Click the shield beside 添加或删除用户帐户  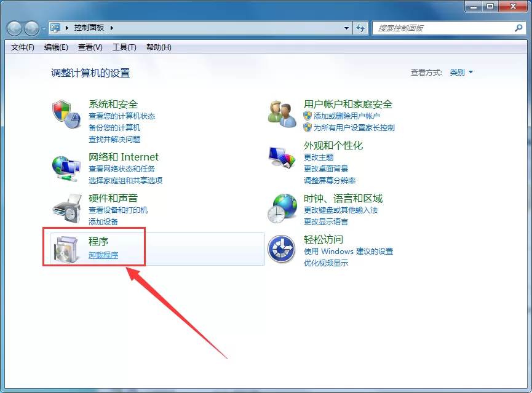[x=308, y=116]
